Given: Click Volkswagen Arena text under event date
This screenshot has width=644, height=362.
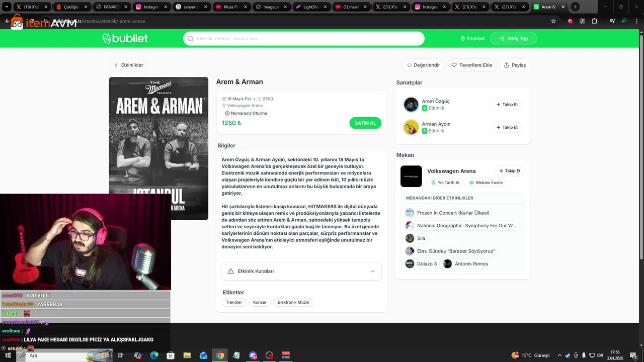Looking at the screenshot, I should point(245,106).
